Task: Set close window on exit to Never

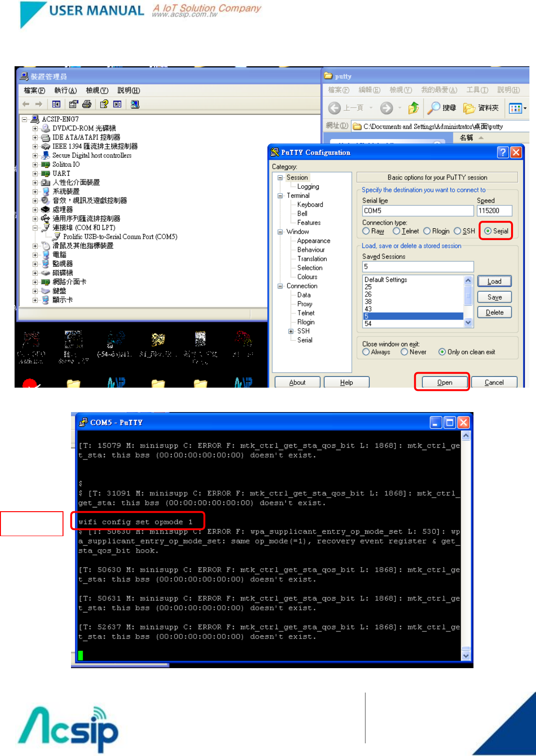Action: [x=404, y=352]
